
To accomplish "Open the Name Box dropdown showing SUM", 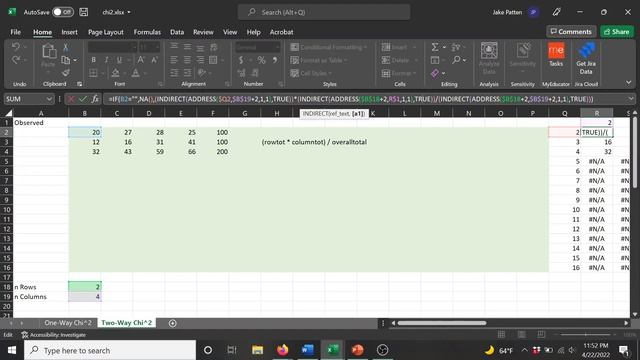I will pos(49,99).
